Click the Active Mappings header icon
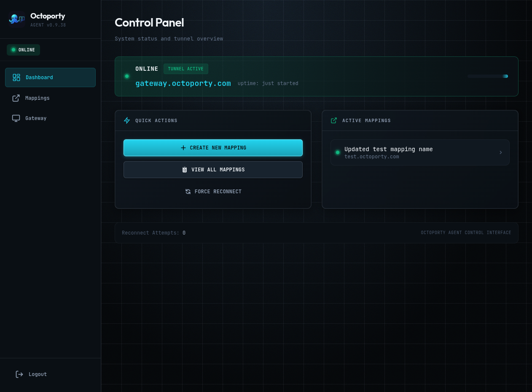This screenshot has width=532, height=392. coord(334,120)
